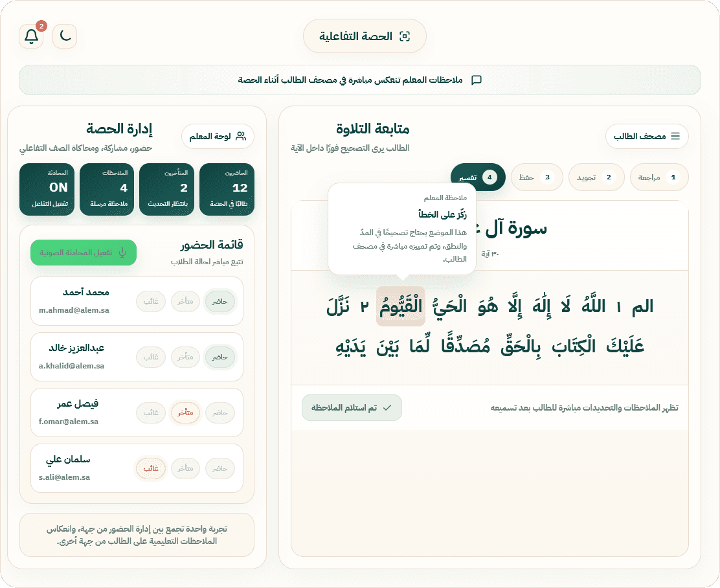Switch to the تجويد tab
The height and width of the screenshot is (588, 720).
[596, 177]
